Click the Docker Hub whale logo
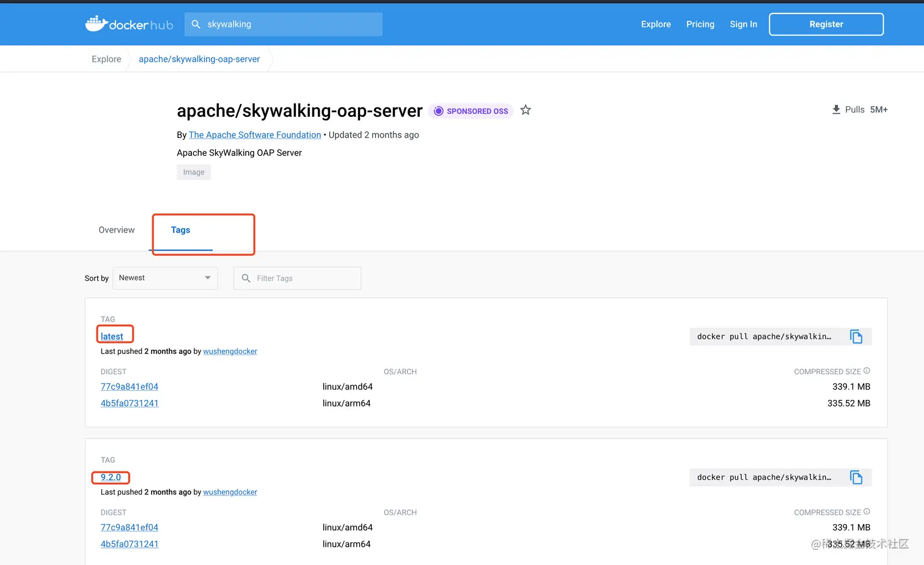Image resolution: width=924 pixels, height=565 pixels. click(x=97, y=24)
